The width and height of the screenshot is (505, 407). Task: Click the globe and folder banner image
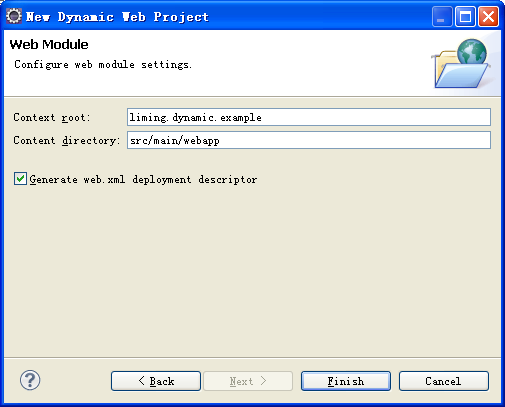tap(461, 64)
